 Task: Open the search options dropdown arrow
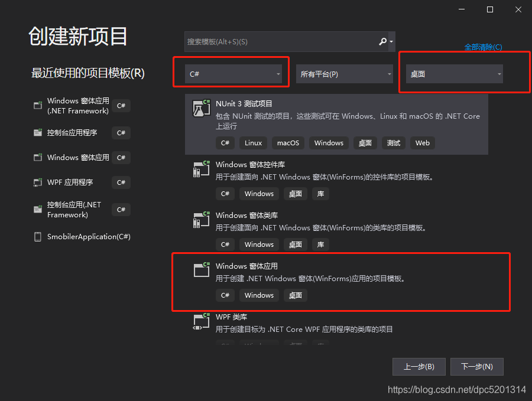(x=391, y=41)
